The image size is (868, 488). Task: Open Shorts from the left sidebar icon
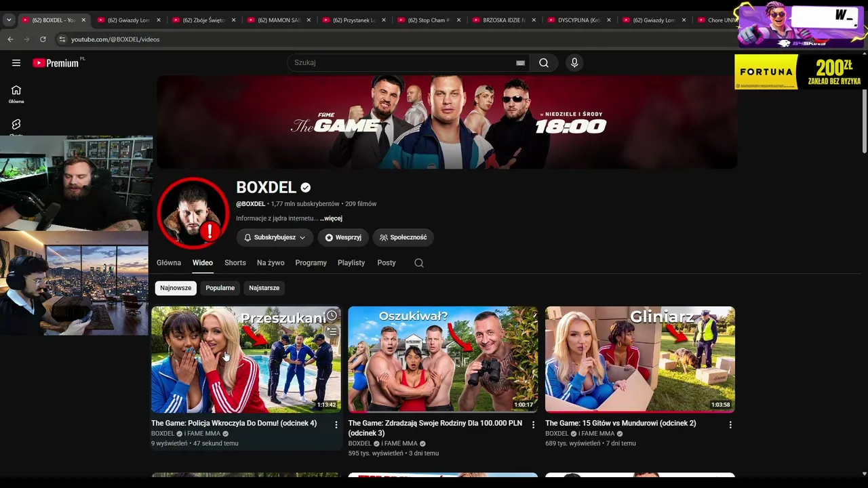pos(16,125)
